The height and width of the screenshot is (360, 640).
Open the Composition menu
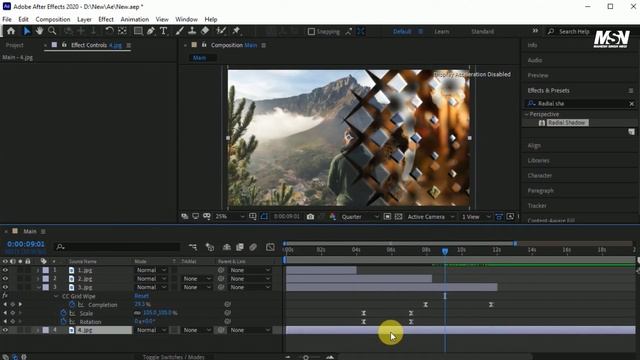(x=53, y=19)
